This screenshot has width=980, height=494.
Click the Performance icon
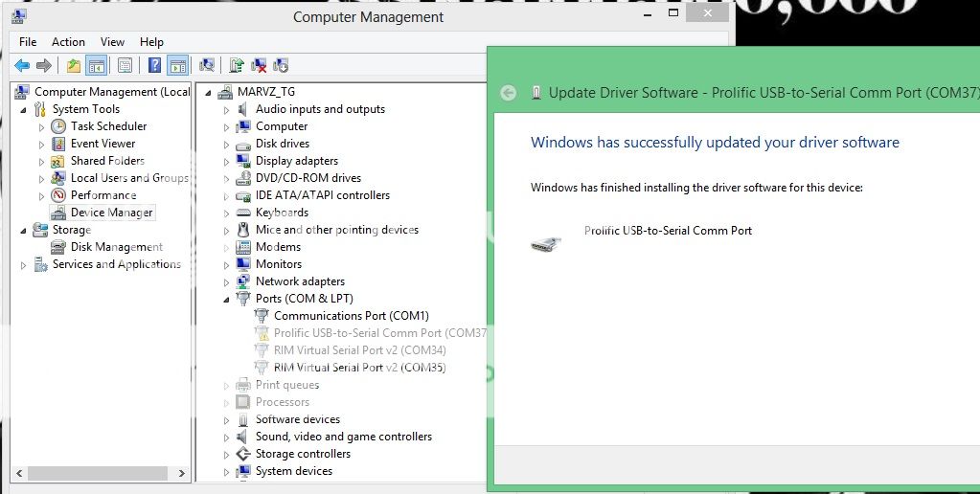pos(58,195)
